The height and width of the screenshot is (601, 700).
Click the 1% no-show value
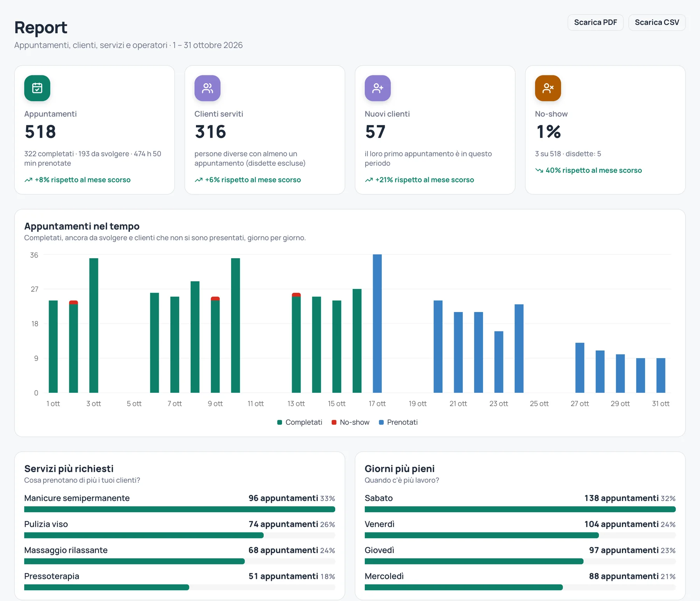[548, 131]
